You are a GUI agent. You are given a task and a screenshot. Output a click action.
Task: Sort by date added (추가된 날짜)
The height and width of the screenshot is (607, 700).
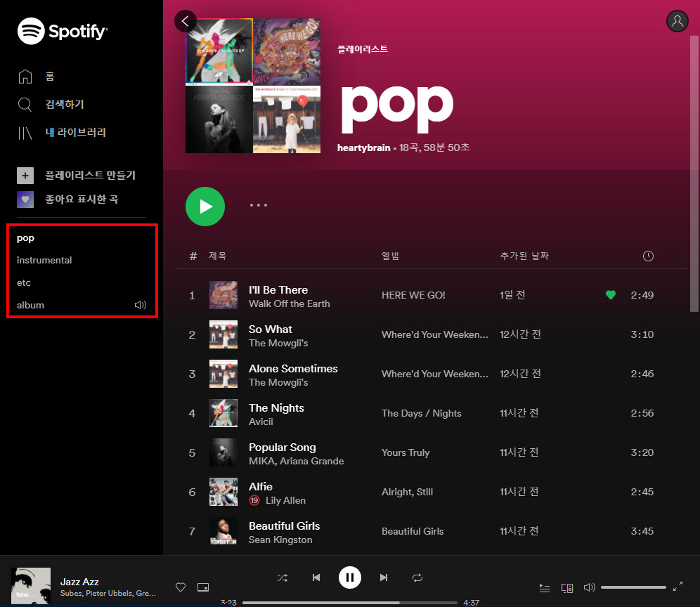524,256
